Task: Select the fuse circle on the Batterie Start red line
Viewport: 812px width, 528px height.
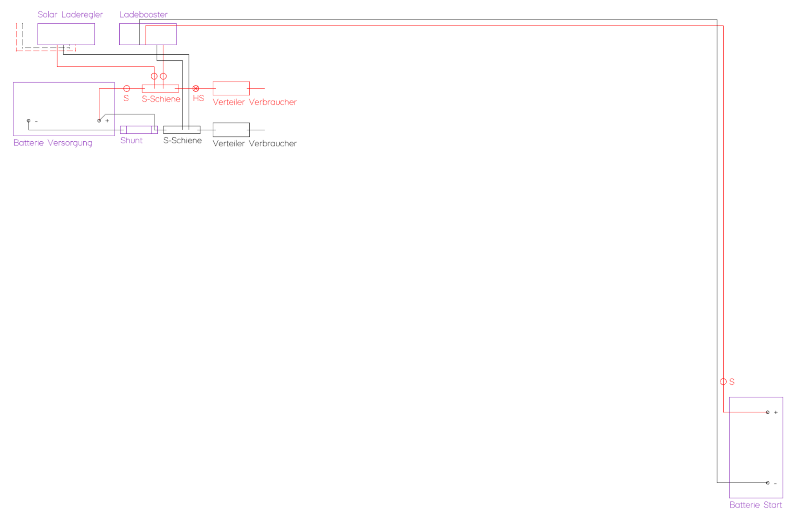Action: [723, 382]
